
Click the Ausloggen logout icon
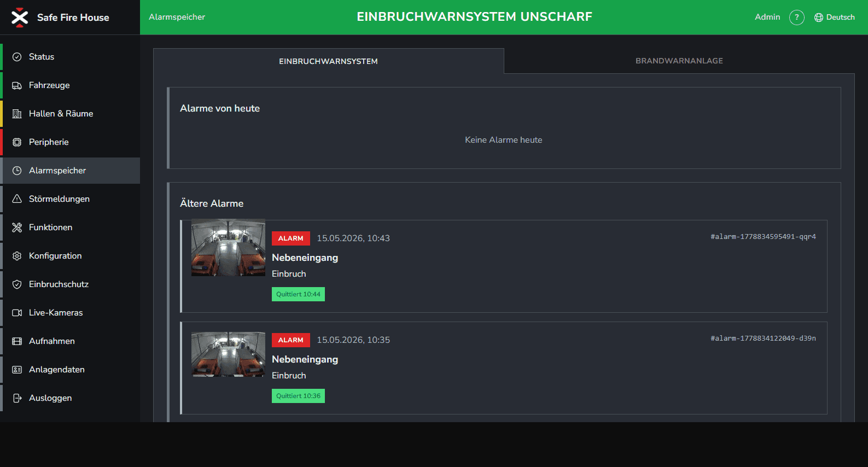pos(17,398)
